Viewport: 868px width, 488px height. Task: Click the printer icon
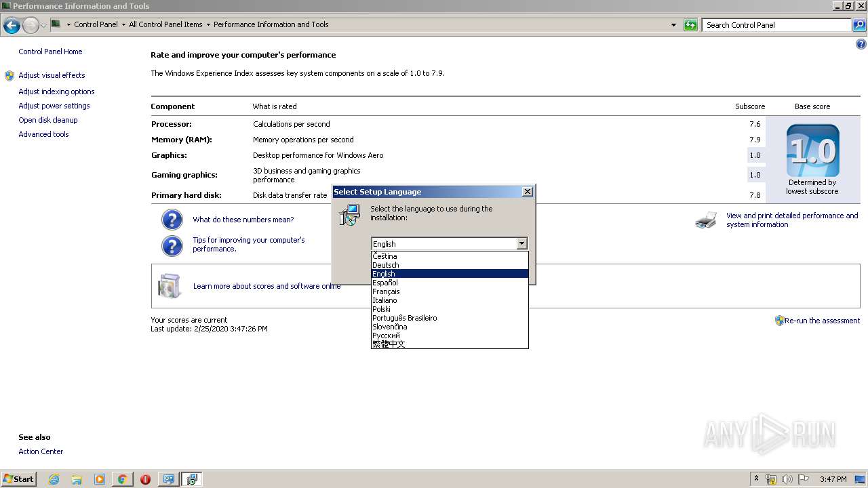tap(706, 220)
